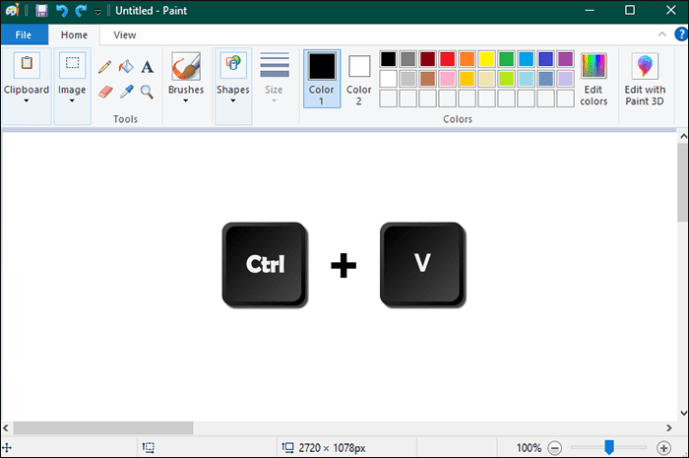Collapse the ribbon with the chevron
The image size is (689, 458).
(x=662, y=34)
